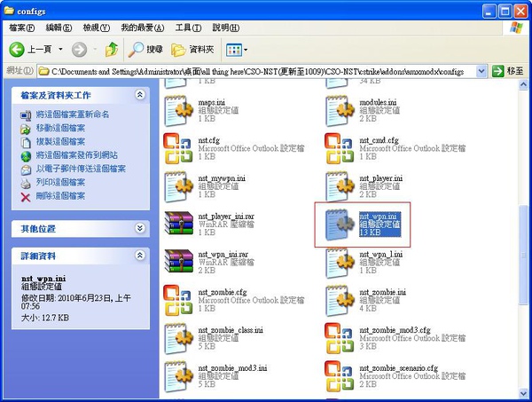Image resolution: width=532 pixels, height=402 pixels.
Task: Open the Search (搜尋) toolbar button
Action: pos(145,50)
